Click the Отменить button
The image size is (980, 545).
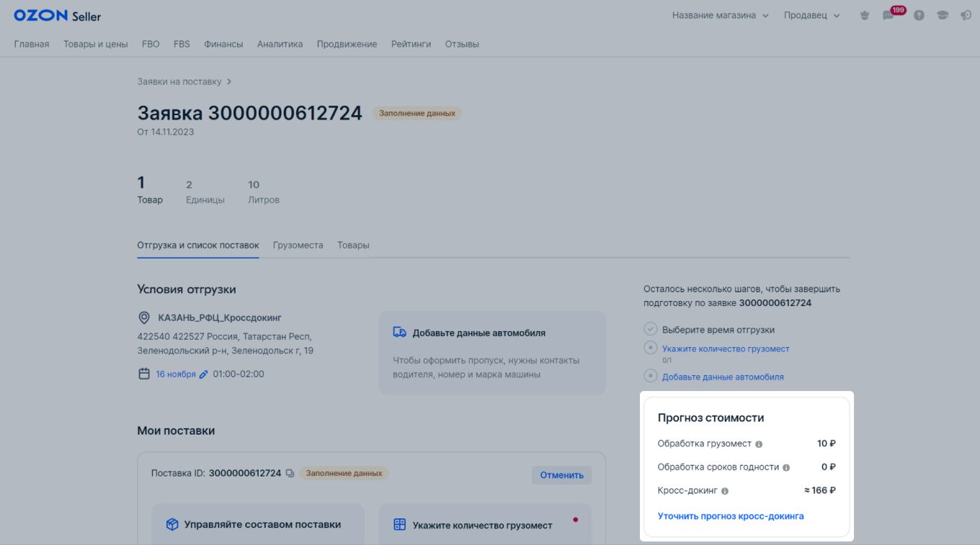pos(562,474)
